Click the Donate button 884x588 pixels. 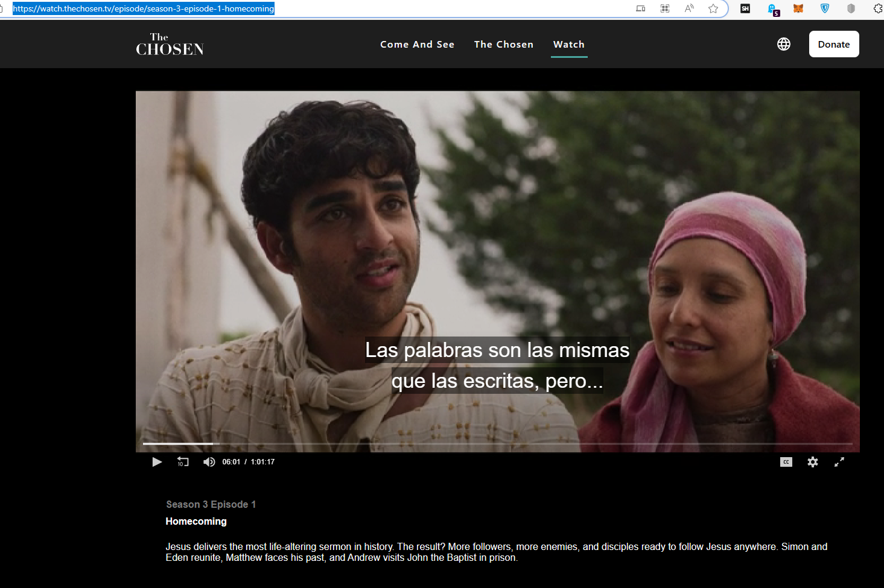click(x=834, y=44)
